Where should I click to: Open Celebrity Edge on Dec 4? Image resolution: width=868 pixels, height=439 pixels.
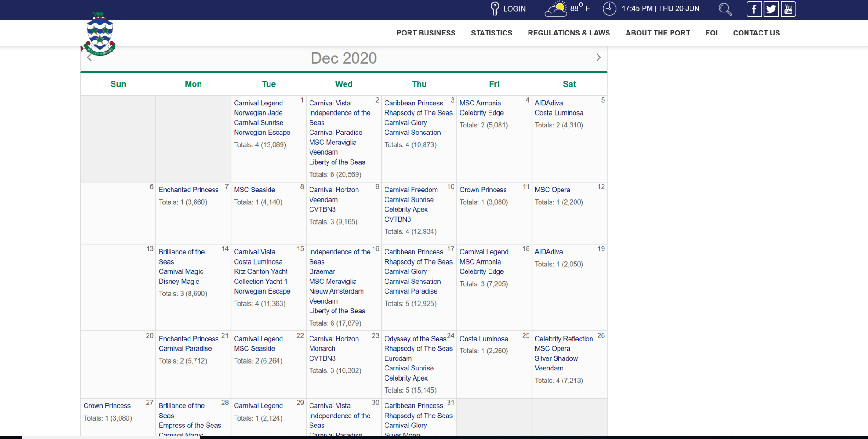pyautogui.click(x=482, y=113)
